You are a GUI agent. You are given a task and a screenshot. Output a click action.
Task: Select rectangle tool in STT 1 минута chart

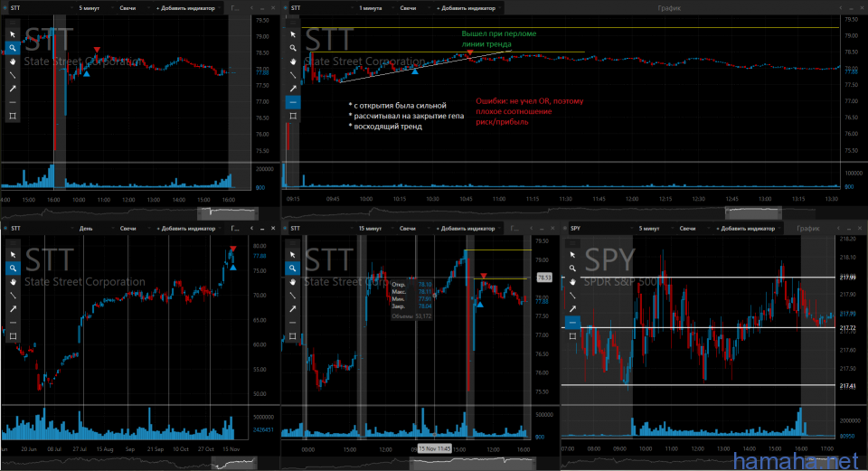(293, 116)
